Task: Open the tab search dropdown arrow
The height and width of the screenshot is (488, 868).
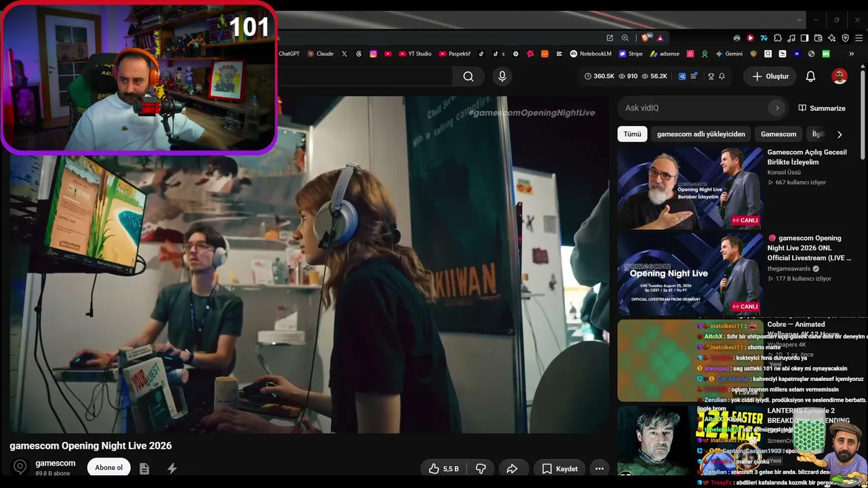Action: coord(800,20)
